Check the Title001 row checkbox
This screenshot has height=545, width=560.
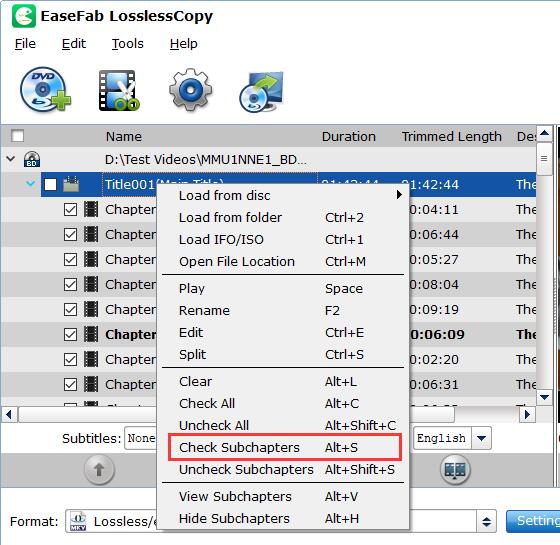(50, 185)
